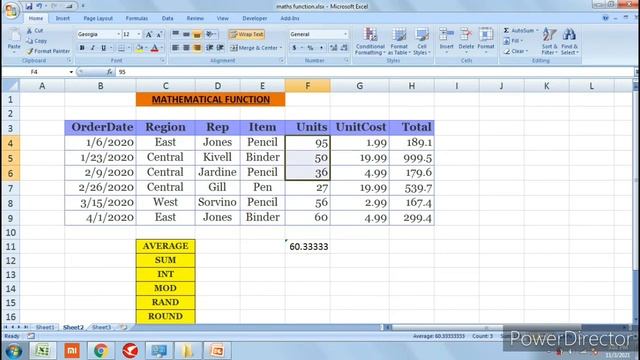Open the Name Box dropdown arrow
Screen dimensions: 640x360
[x=71, y=72]
